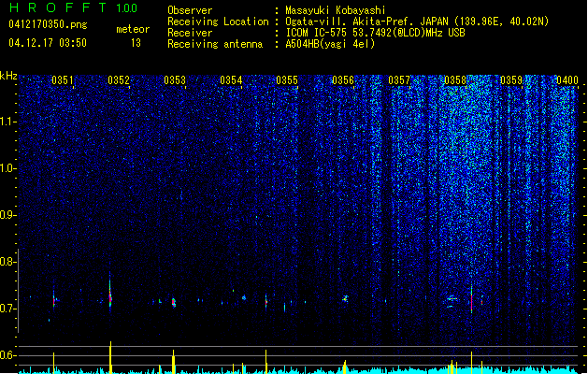The image size is (588, 374).
Task: Click the kHz axis unit label
Action: pos(8,76)
